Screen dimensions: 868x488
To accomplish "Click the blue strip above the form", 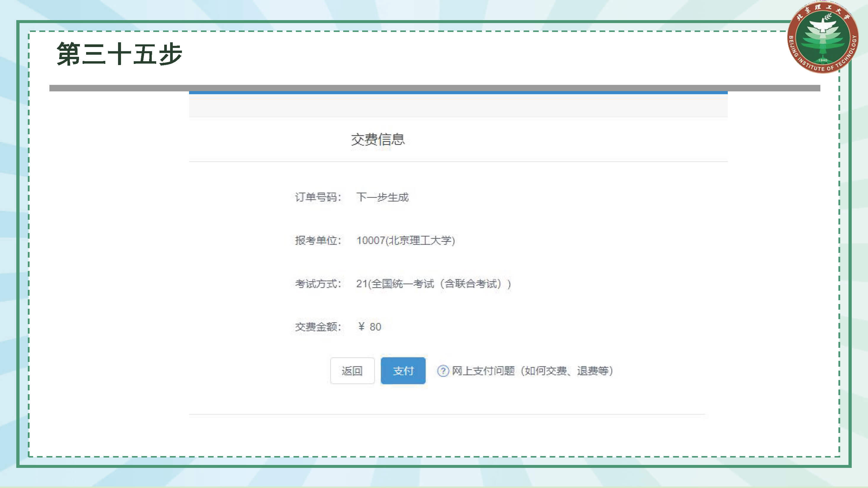I will (x=458, y=93).
